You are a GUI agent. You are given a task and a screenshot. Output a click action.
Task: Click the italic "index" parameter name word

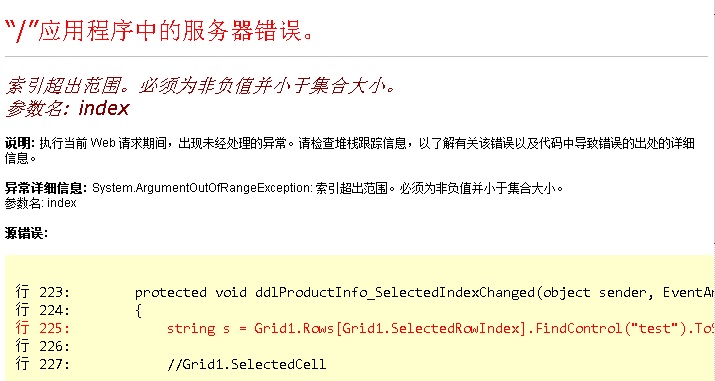point(104,108)
